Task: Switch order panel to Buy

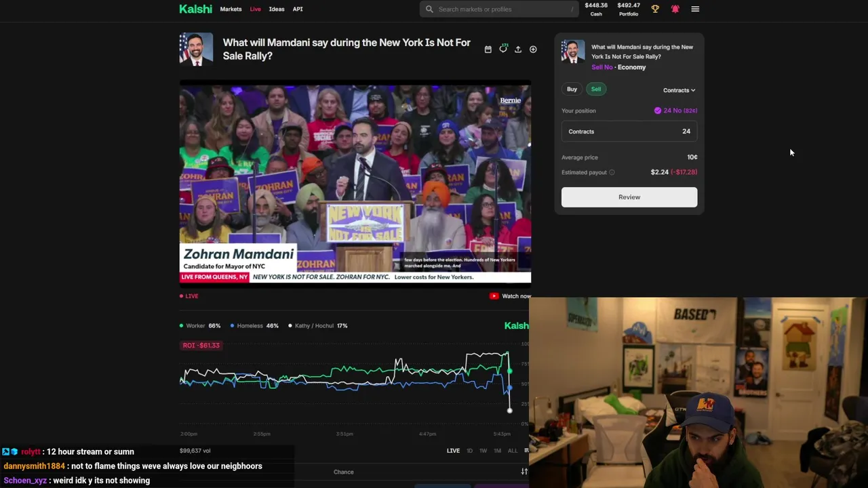Action: (x=572, y=89)
